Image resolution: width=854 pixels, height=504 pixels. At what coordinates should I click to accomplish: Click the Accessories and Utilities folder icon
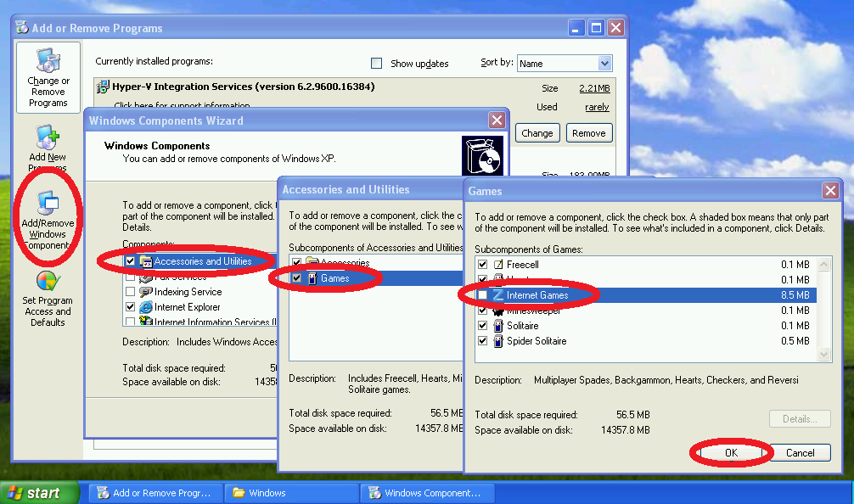146,261
